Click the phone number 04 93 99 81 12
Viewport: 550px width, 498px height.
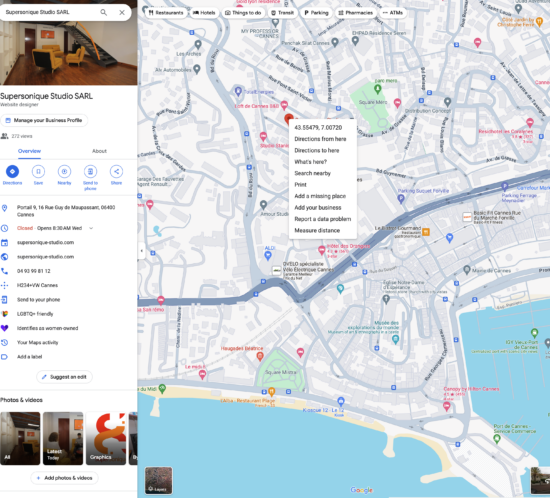point(34,271)
